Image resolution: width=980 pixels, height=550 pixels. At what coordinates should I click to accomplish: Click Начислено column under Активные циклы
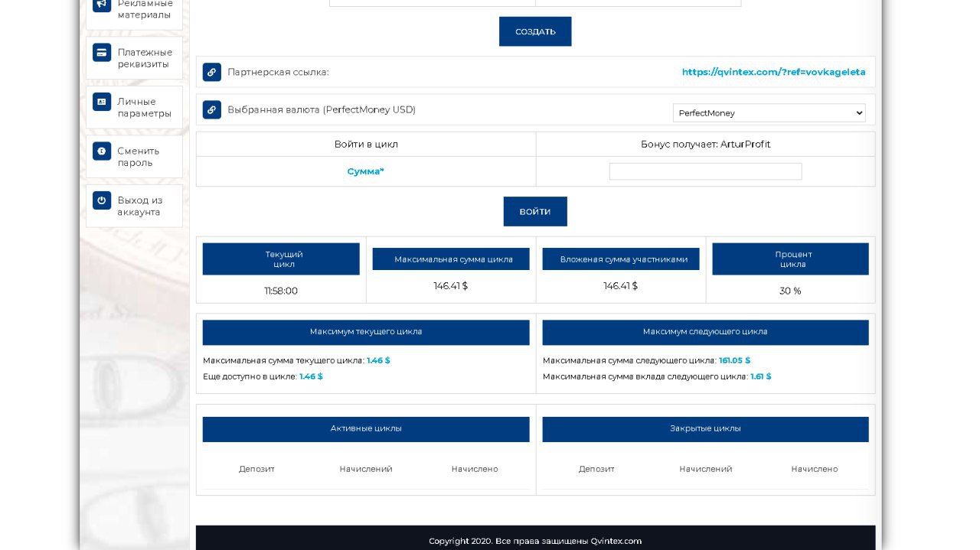[475, 469]
